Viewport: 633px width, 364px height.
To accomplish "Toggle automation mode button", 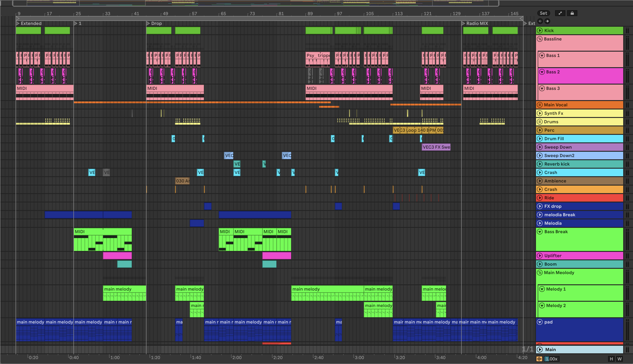I will [x=560, y=13].
